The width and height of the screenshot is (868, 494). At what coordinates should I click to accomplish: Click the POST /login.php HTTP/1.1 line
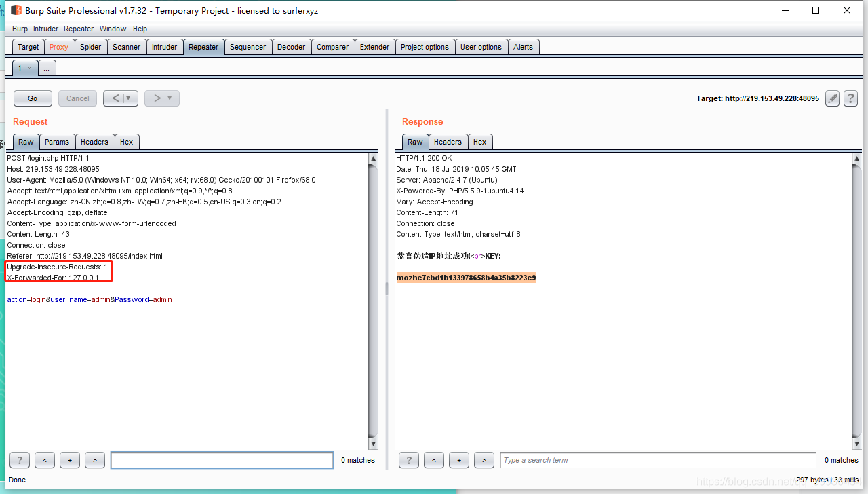(x=48, y=158)
